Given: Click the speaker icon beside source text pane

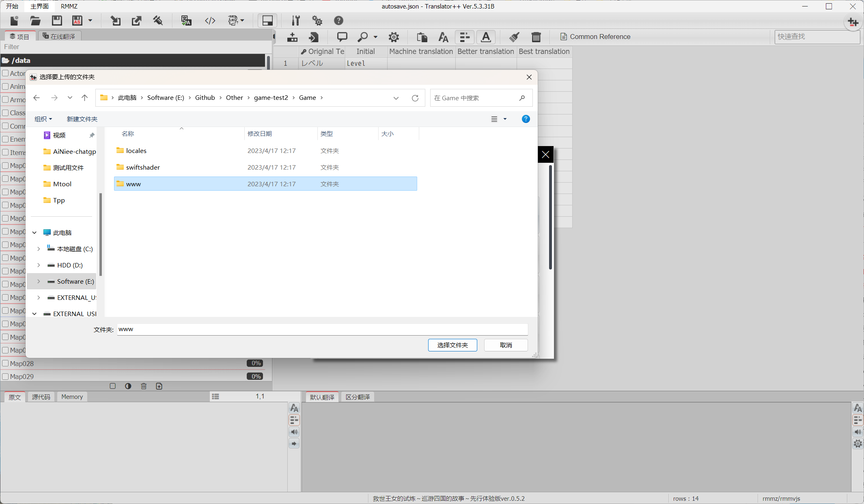Looking at the screenshot, I should tap(294, 432).
